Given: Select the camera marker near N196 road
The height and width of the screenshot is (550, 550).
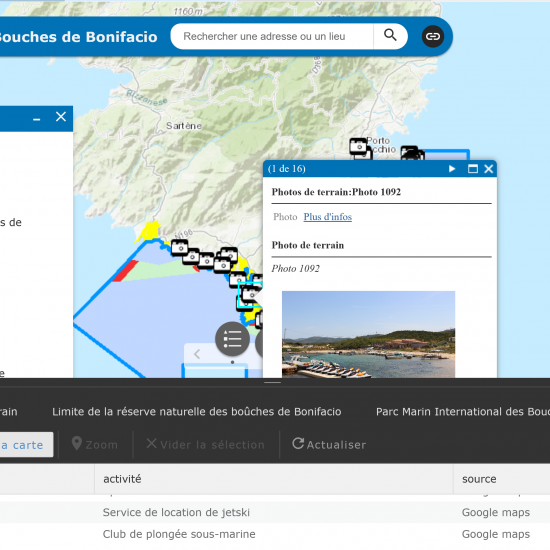Looking at the screenshot, I should (180, 248).
